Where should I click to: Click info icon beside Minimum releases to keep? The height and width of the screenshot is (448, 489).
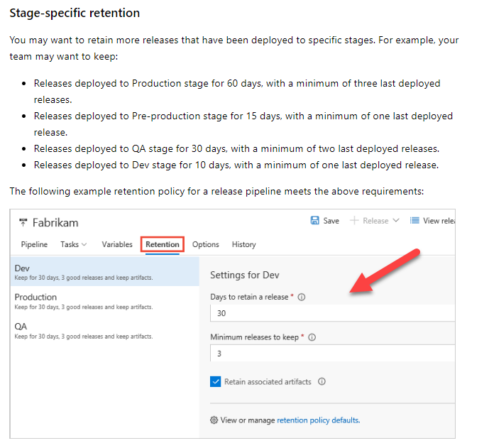[312, 337]
